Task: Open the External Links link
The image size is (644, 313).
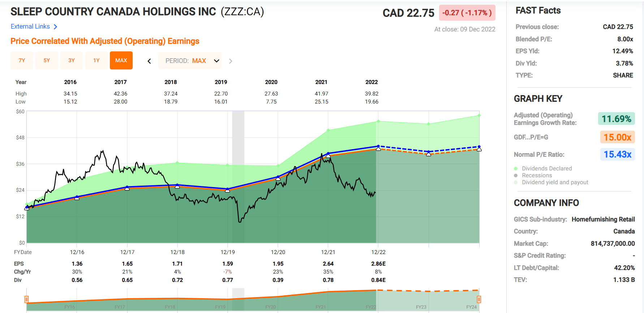Action: 30,27
